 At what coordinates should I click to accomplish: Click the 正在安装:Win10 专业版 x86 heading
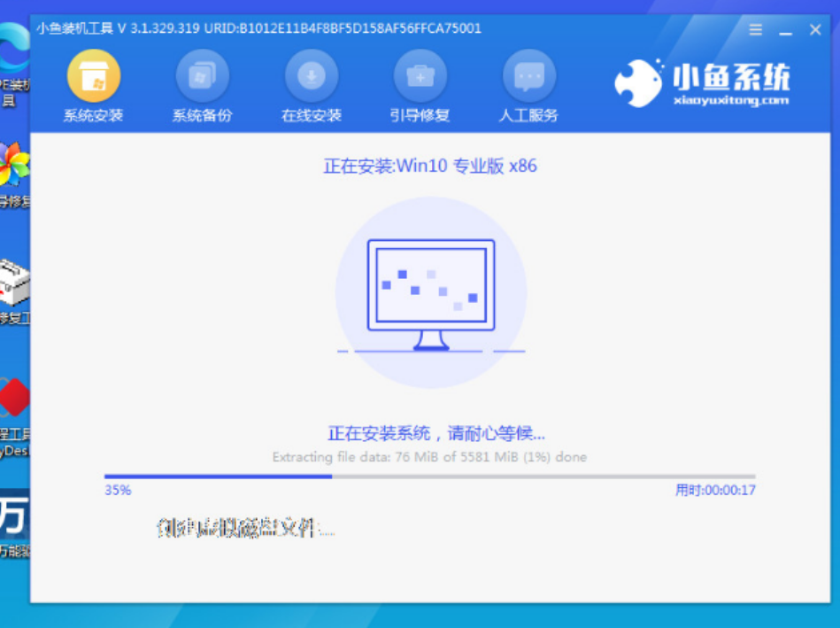(x=429, y=166)
